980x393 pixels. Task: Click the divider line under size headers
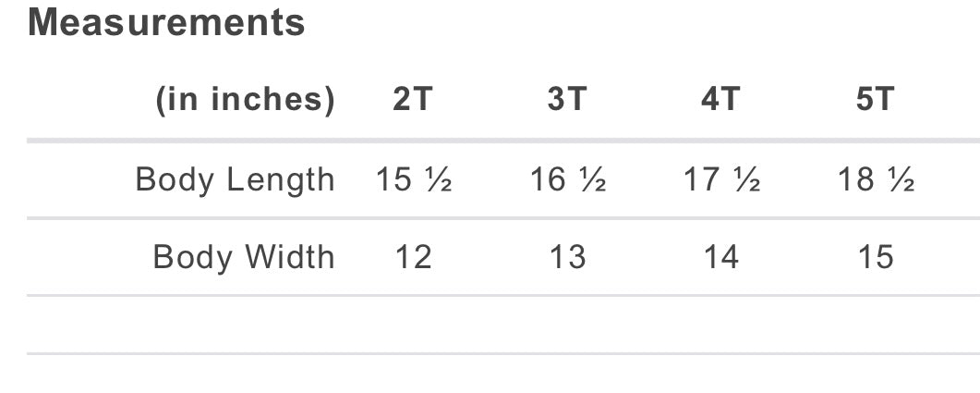pos(503,141)
